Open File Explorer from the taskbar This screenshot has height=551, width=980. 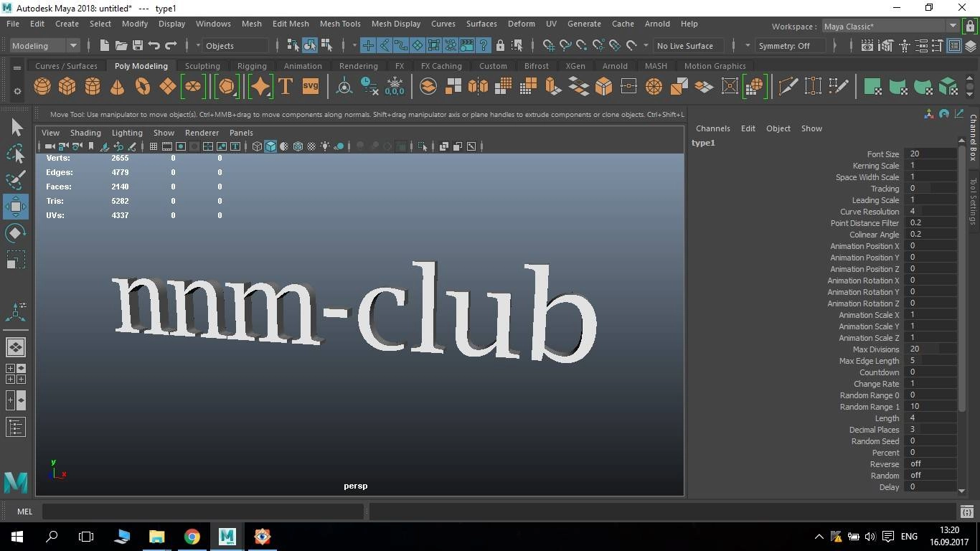[156, 536]
